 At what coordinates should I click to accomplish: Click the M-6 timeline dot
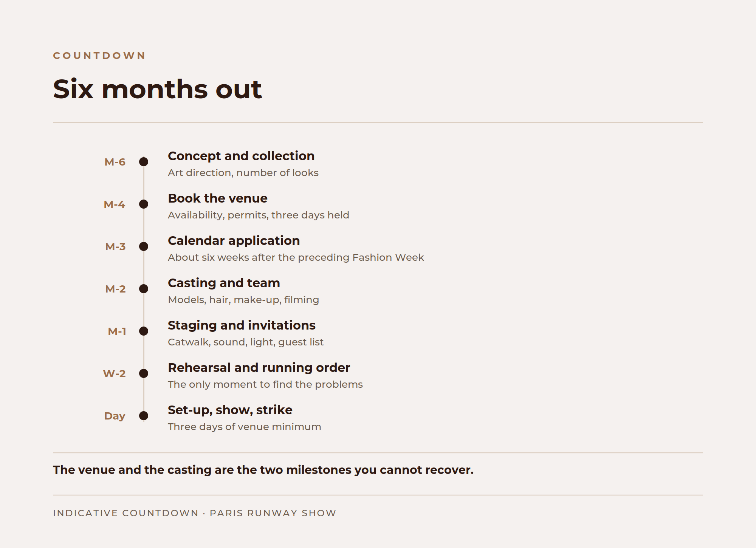(144, 162)
